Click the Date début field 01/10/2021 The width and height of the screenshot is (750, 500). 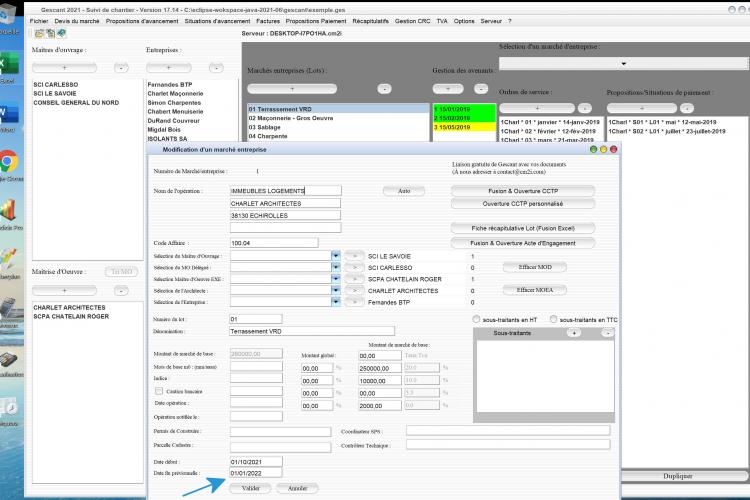(x=256, y=462)
